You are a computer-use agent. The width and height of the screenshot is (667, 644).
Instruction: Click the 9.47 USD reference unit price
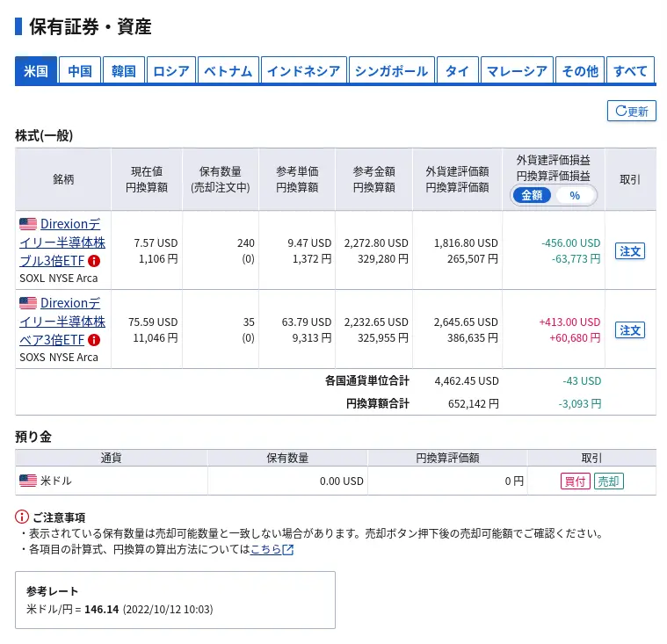[x=309, y=242]
